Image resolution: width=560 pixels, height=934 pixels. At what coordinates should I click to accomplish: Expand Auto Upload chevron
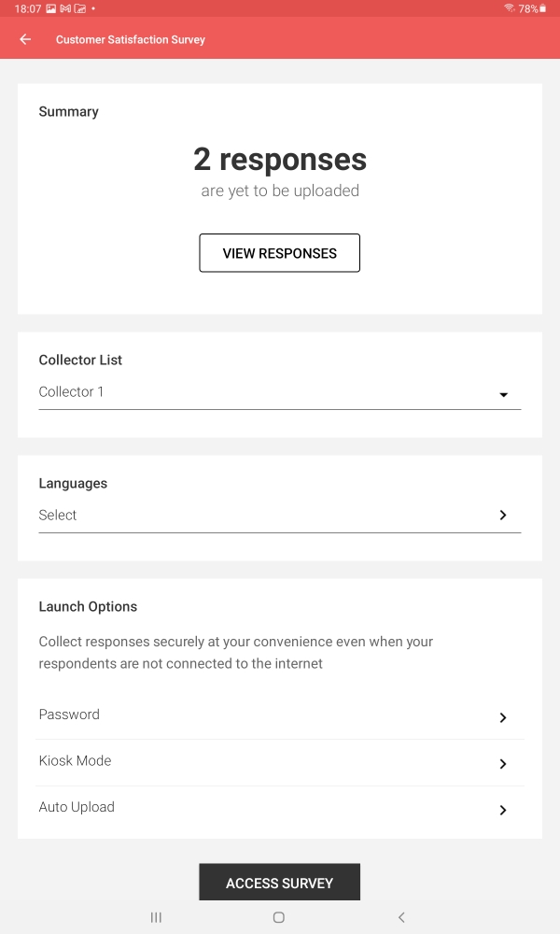pyautogui.click(x=503, y=810)
